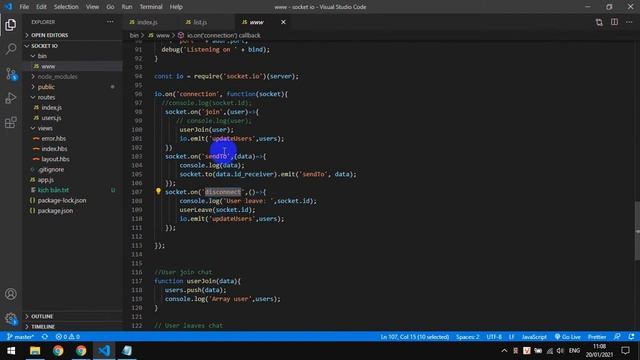Click the Open Changes icon in editor toolbar
This screenshot has width=640, height=360.
click(599, 22)
